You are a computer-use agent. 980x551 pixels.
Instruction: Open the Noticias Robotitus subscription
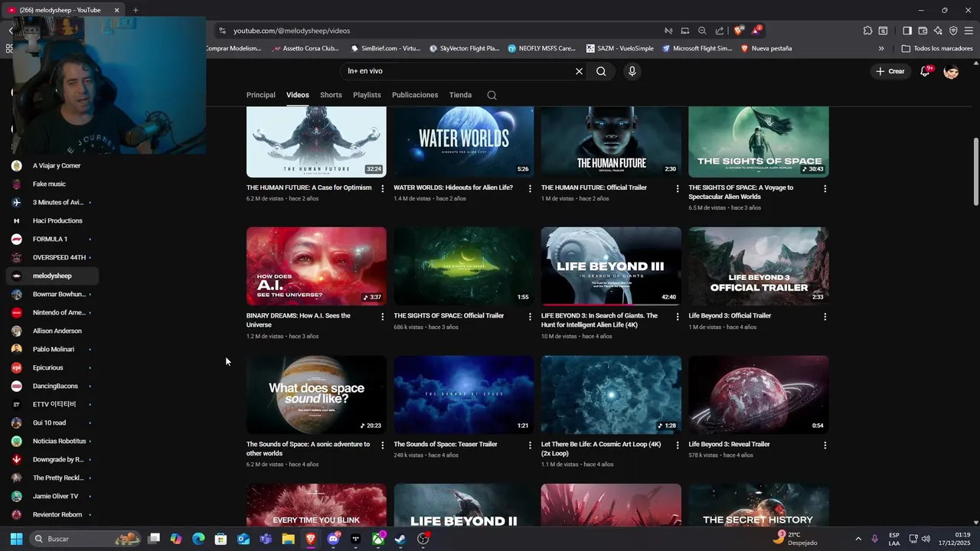(x=52, y=441)
